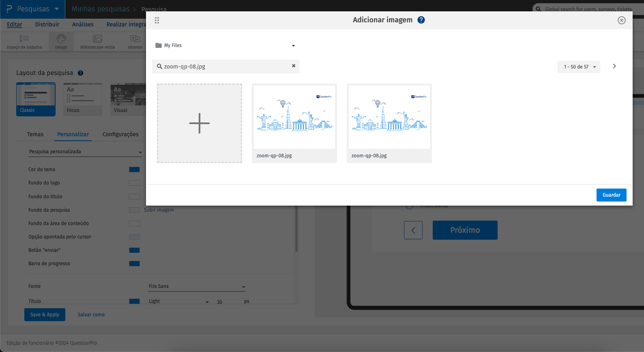Viewport: 644px width, 352px height.
Task: Expand the Pesquisa personalizada theme dropdown
Action: (85, 152)
